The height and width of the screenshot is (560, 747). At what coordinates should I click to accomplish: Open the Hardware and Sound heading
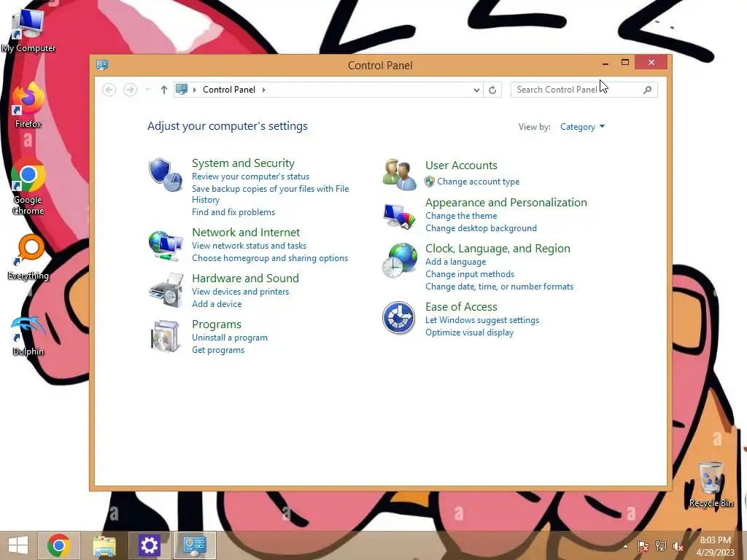tap(245, 278)
